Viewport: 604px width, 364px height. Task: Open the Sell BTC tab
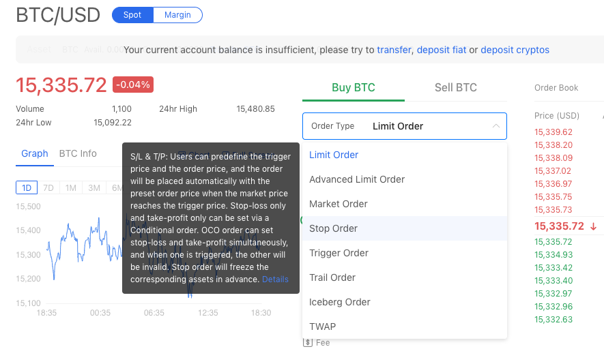click(455, 87)
